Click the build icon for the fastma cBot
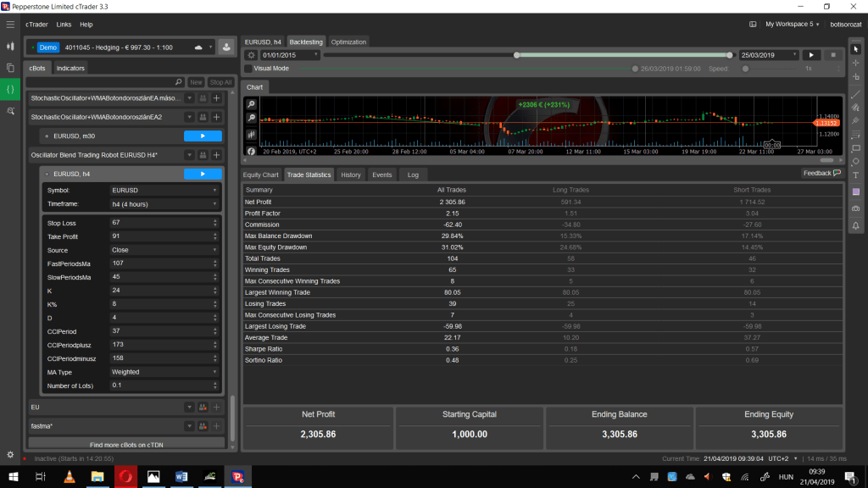The image size is (868, 488). click(x=203, y=425)
